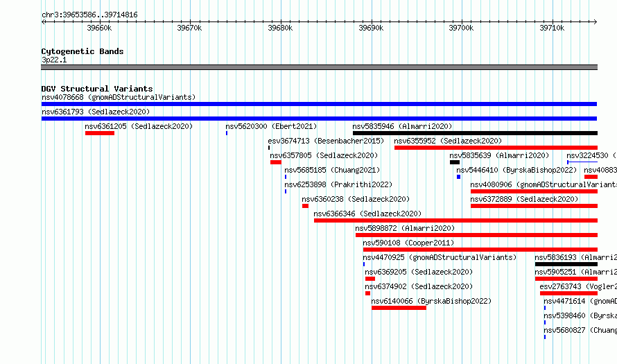Click the nsv5898872 red variant bar
Screen dimensions: 617x364
476,235
